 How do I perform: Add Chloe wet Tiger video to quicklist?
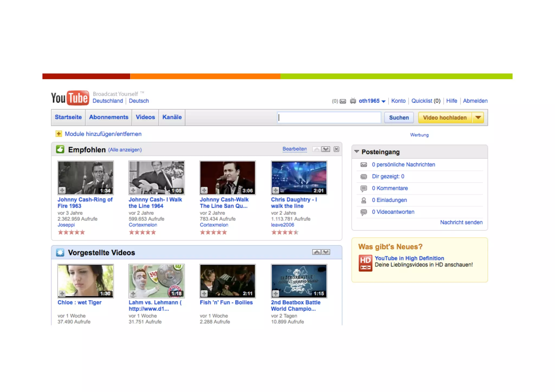pyautogui.click(x=62, y=294)
